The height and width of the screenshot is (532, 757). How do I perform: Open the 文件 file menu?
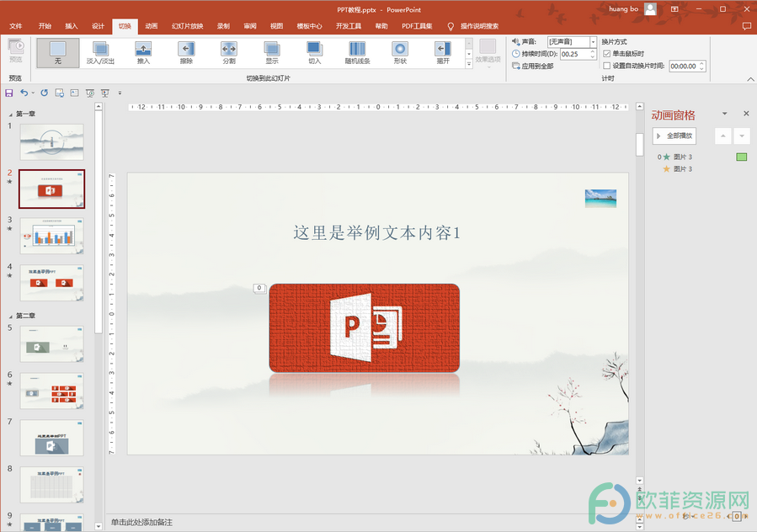point(16,26)
